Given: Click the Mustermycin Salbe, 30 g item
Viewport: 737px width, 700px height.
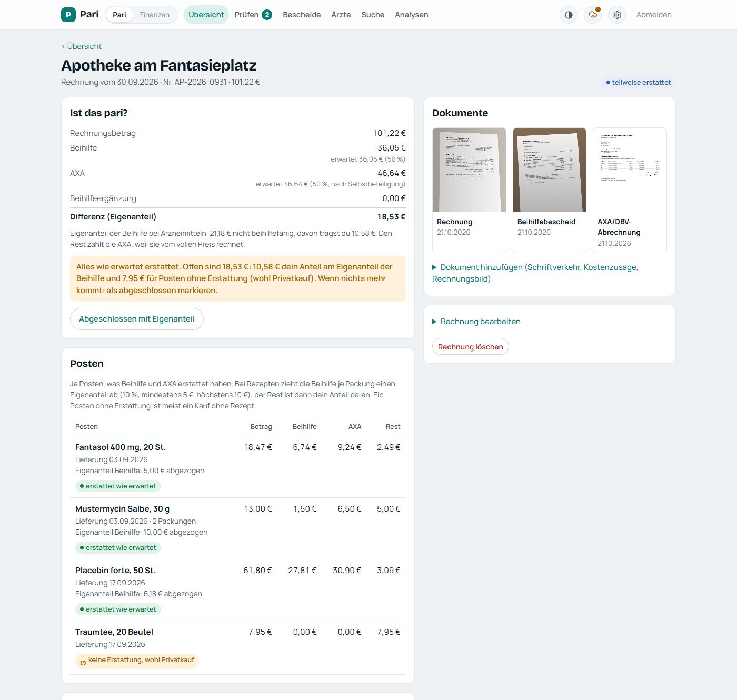Looking at the screenshot, I should [123, 509].
